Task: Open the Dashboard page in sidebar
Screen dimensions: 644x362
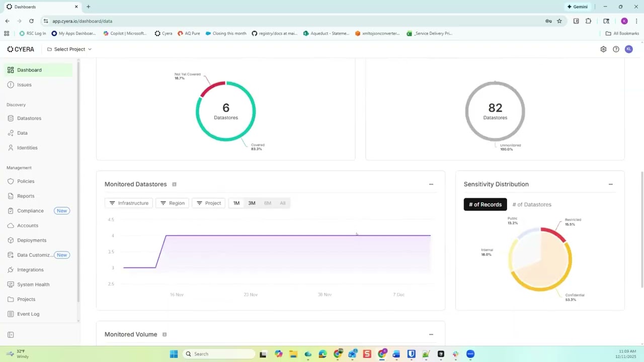Action: click(x=38, y=70)
